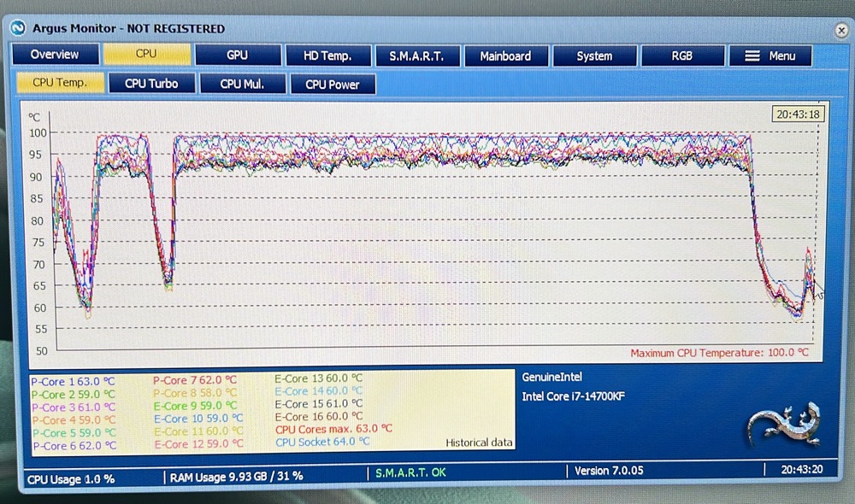Open the S.M.A.R.T. tab
The width and height of the screenshot is (855, 504).
click(x=416, y=56)
